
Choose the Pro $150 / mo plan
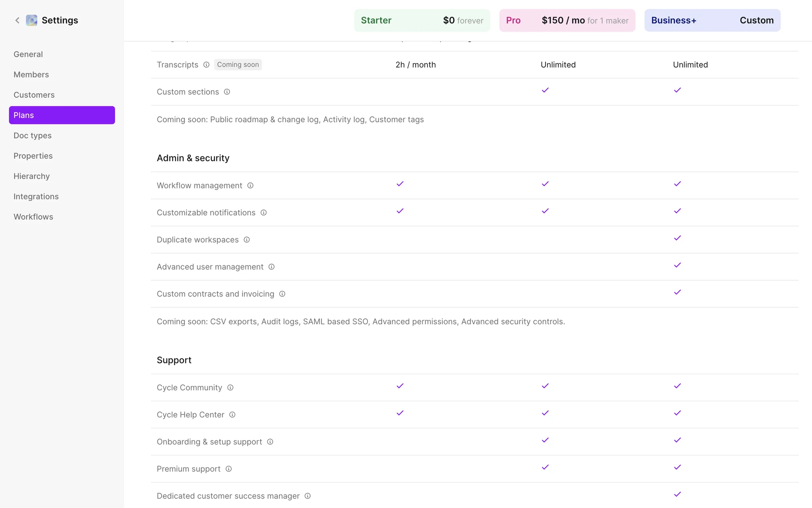pyautogui.click(x=567, y=20)
